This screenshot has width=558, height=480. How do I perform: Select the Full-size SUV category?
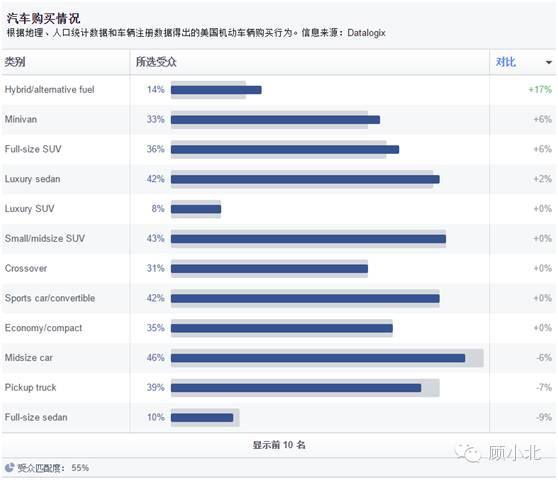coord(33,149)
